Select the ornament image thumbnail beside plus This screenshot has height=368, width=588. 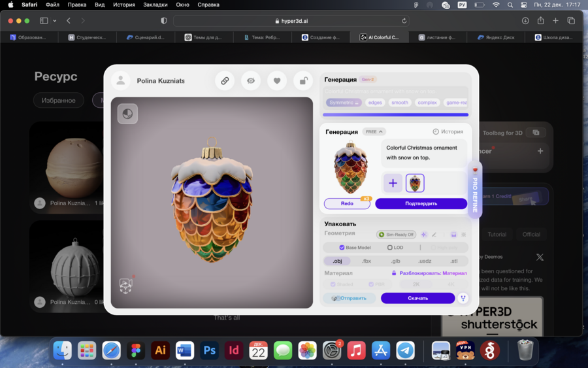click(x=415, y=183)
